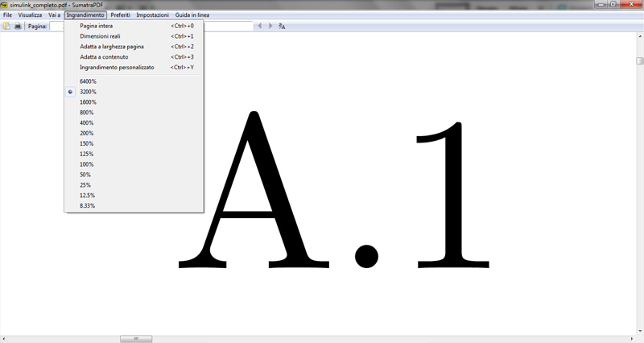
Task: Expand the Visualizza menu
Action: point(31,15)
